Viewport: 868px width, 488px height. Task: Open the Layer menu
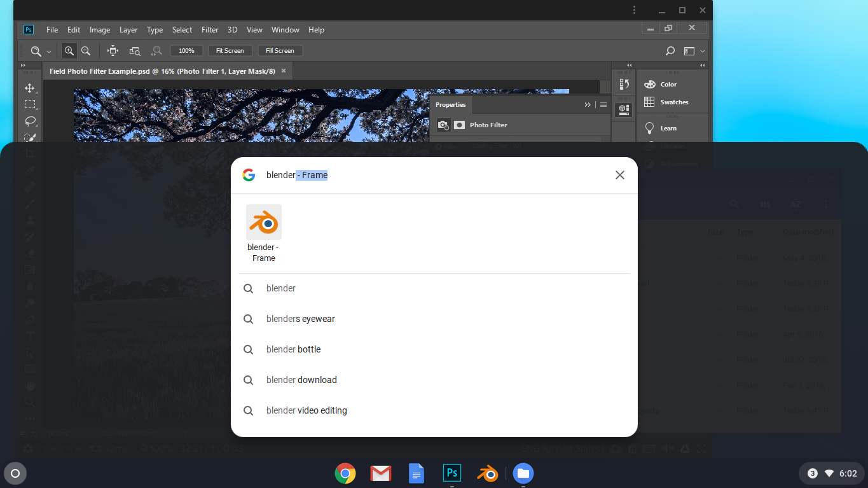128,30
